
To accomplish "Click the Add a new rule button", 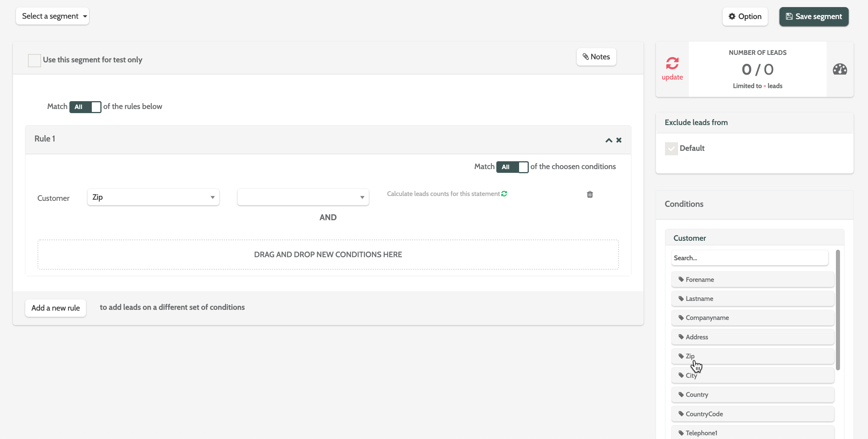I will 56,308.
